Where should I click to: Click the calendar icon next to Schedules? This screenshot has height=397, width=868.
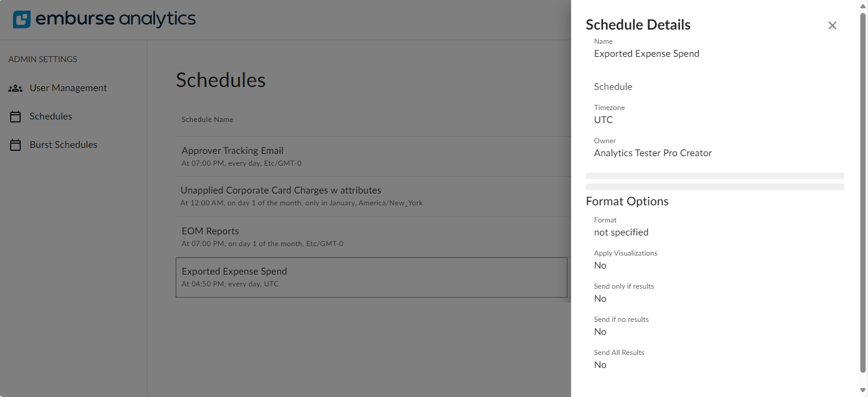coord(15,116)
